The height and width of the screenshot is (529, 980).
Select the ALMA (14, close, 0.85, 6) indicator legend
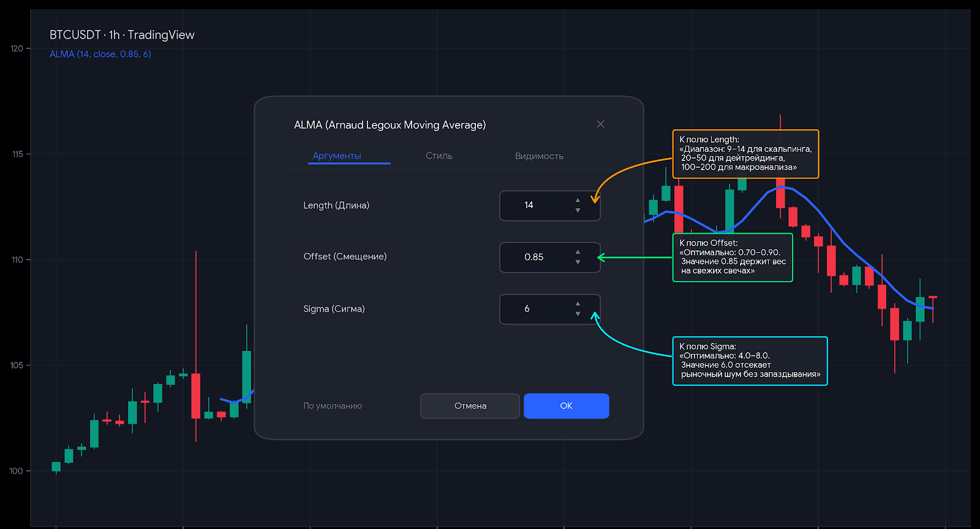100,54
